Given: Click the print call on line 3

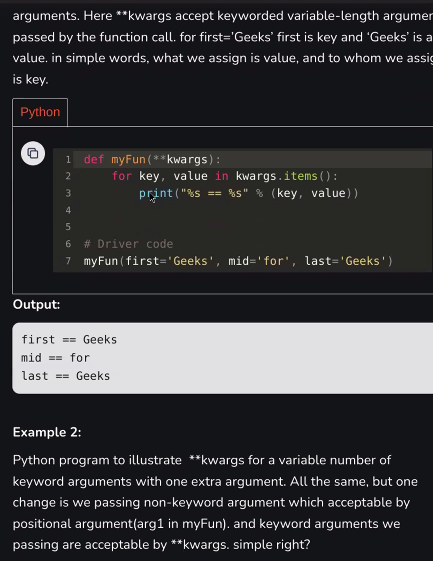Looking at the screenshot, I should [156, 193].
